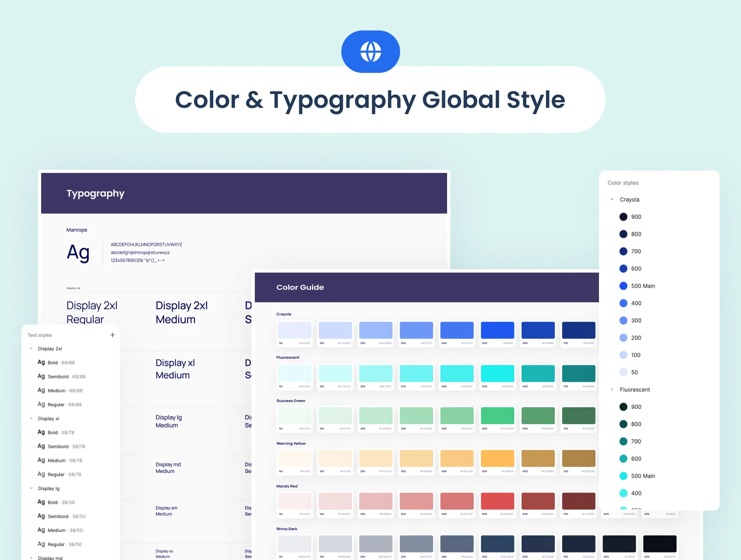Select the Fluorescent 700 color dot

point(623,441)
